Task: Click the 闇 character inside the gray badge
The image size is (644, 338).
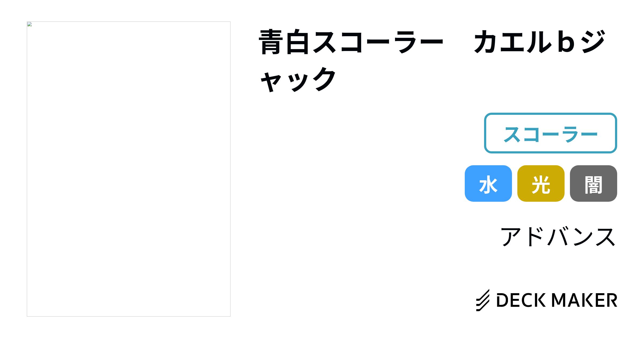Action: [593, 185]
